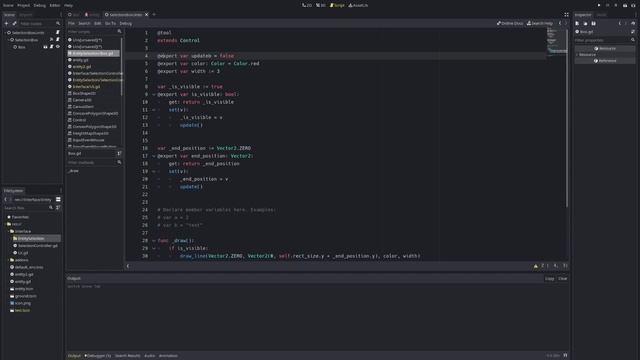Screen dimensions: 640x360
Task: Select entity.gd in script list
Action: 80,60
